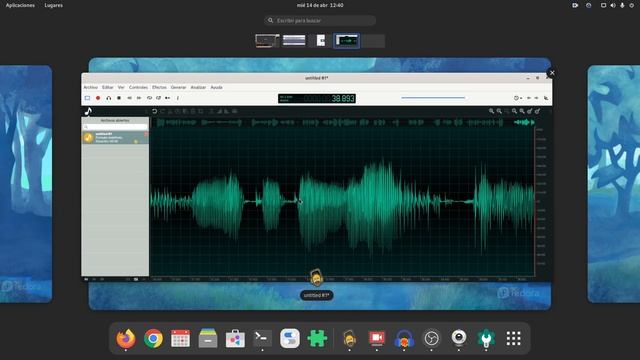Open the Files app from dock
Image resolution: width=640 pixels, height=360 pixels.
pos(208,338)
